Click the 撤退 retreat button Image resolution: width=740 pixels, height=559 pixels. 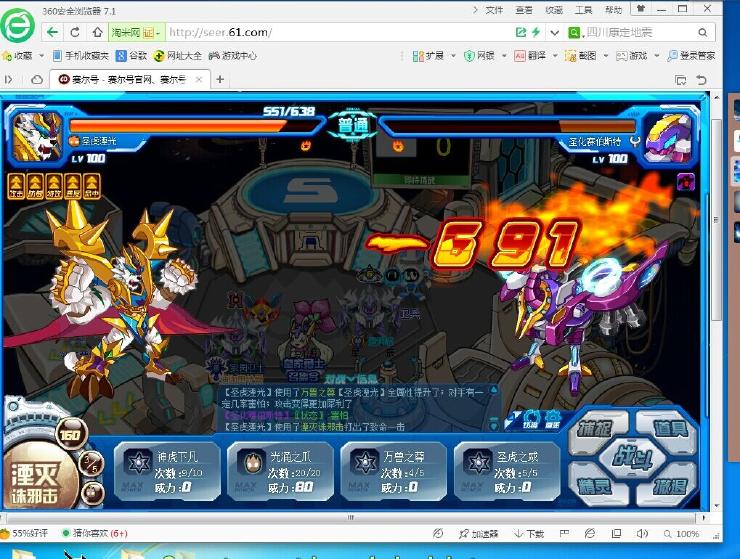[669, 486]
